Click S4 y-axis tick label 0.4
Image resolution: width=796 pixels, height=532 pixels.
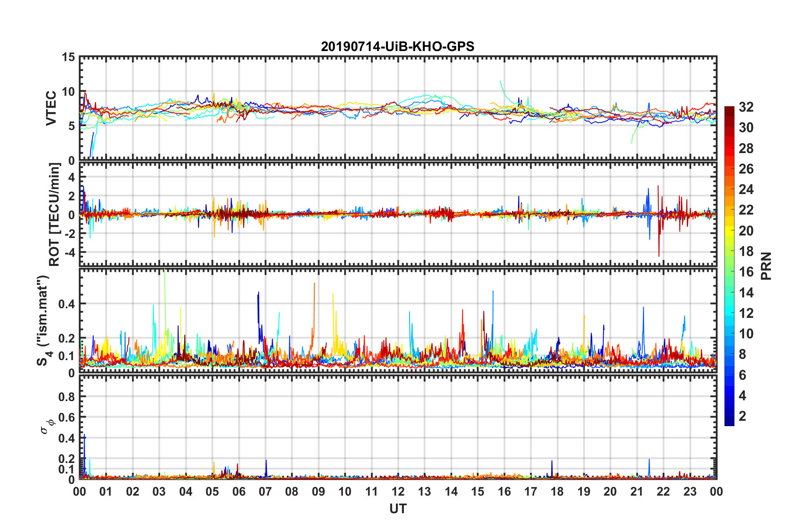pos(67,304)
